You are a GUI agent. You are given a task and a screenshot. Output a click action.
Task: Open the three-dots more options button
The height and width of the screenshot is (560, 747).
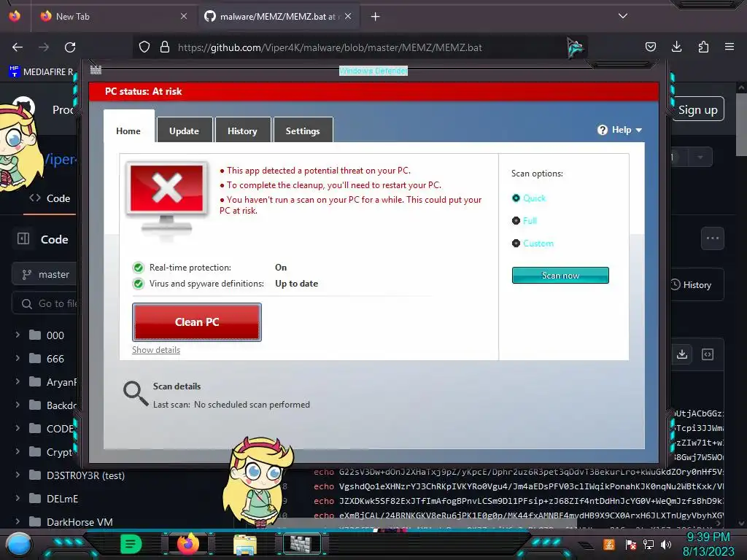click(712, 238)
